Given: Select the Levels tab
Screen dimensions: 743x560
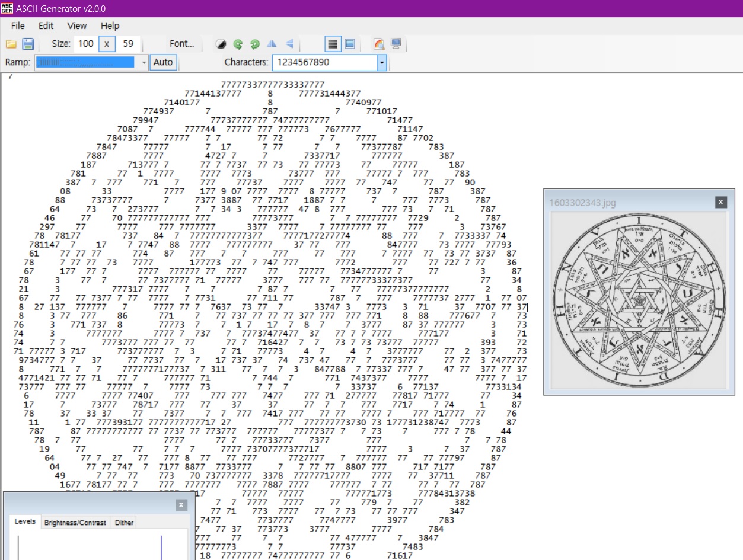Looking at the screenshot, I should coord(25,522).
